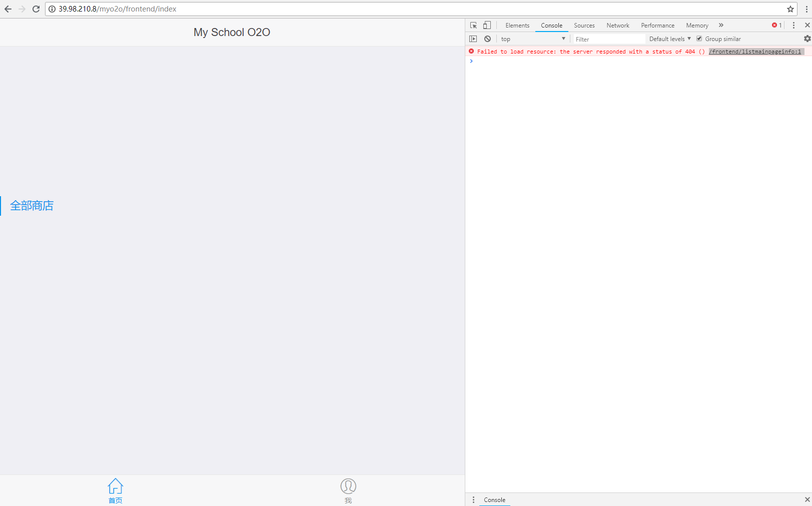812x506 pixels.
Task: Open the Default levels dropdown
Action: pos(670,39)
